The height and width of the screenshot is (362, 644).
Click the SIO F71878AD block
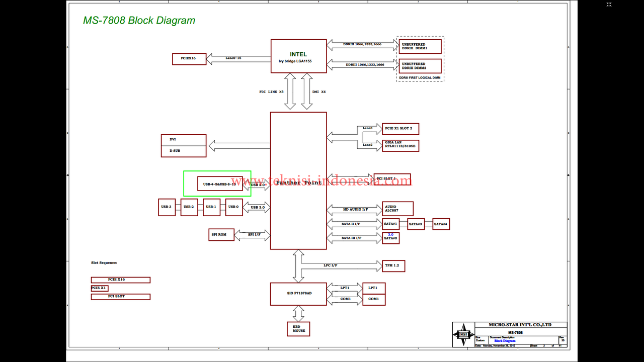point(298,294)
